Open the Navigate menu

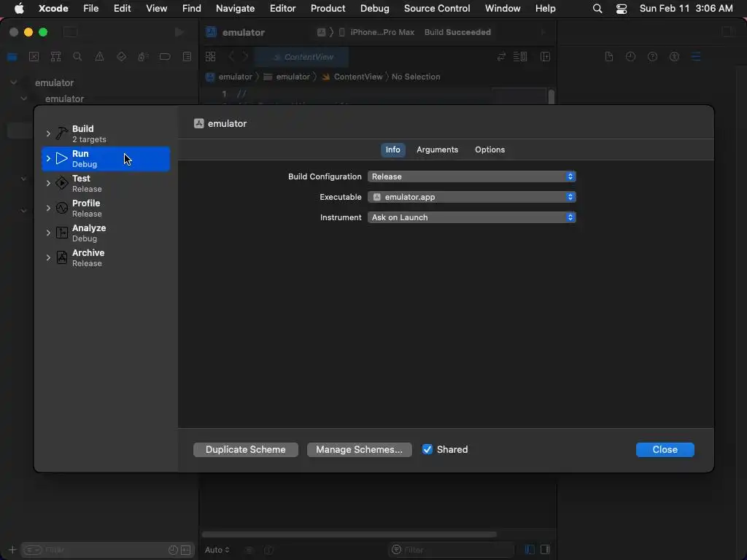[235, 9]
